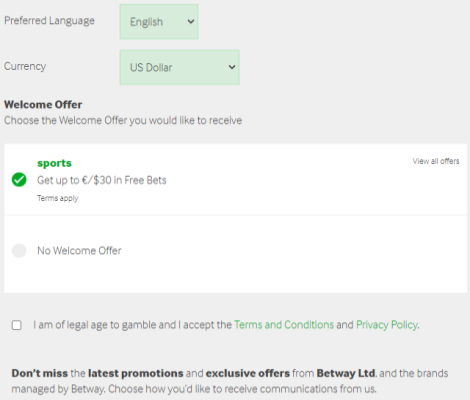Click the No Welcome Offer label
The width and height of the screenshot is (470, 400).
click(x=79, y=251)
